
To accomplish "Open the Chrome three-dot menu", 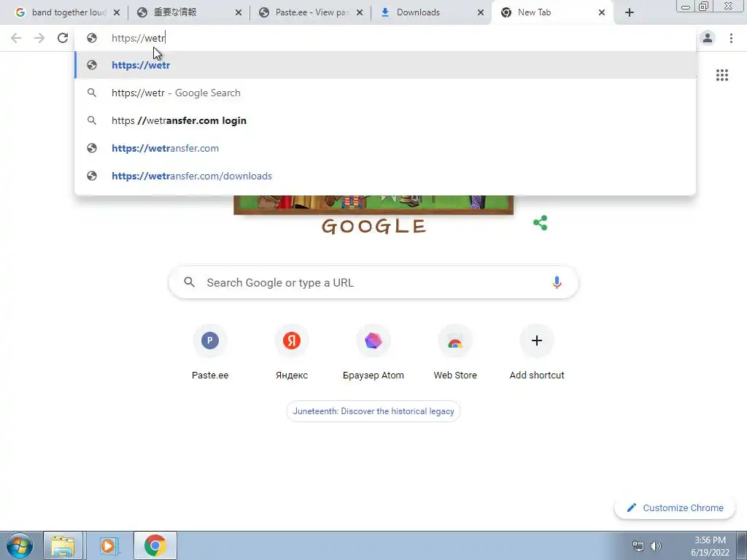I will 731,38.
